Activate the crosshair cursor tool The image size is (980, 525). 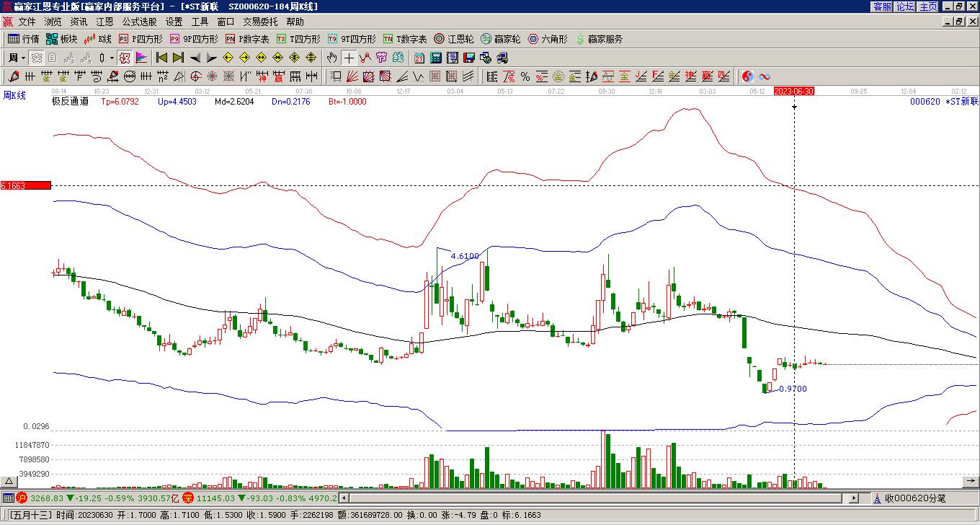(349, 58)
